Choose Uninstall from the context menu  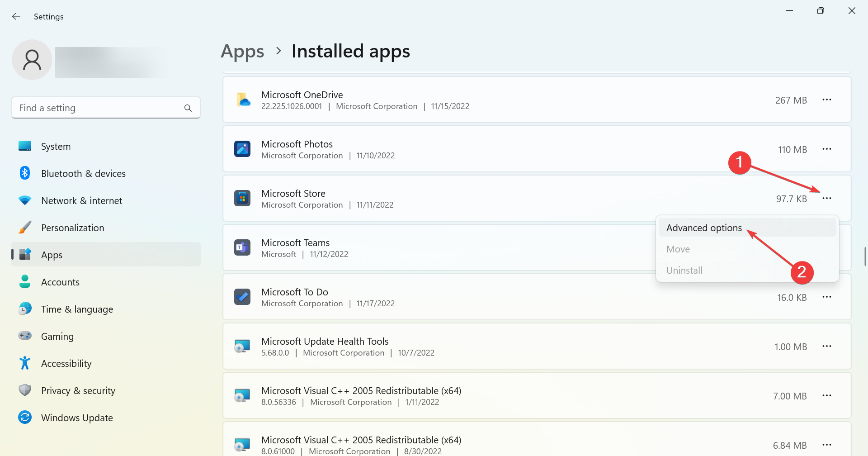coord(747,270)
